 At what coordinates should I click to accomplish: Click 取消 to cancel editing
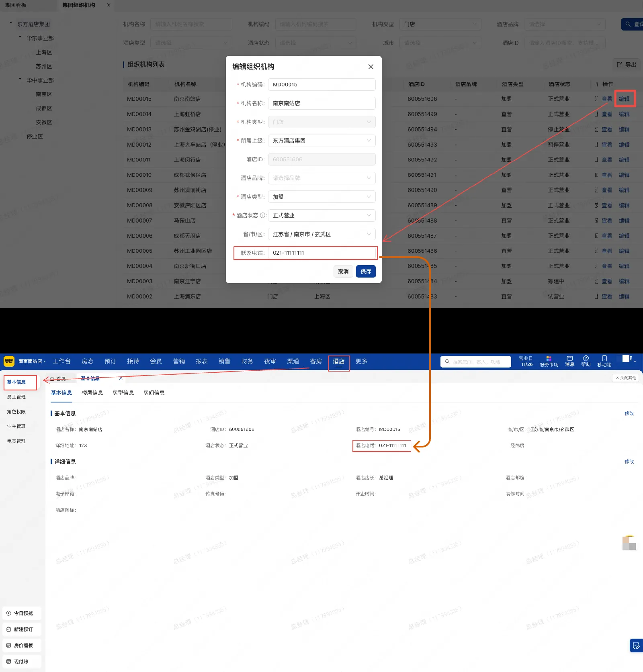pyautogui.click(x=343, y=272)
